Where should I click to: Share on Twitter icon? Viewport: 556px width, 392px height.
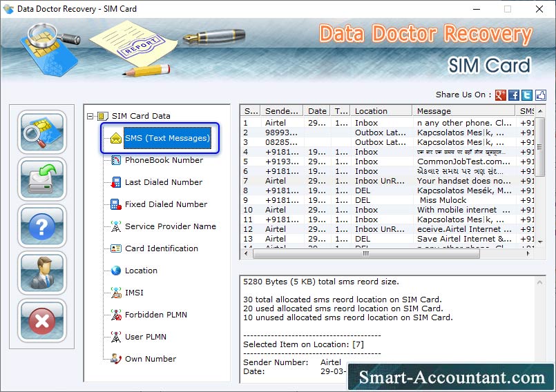click(x=527, y=95)
